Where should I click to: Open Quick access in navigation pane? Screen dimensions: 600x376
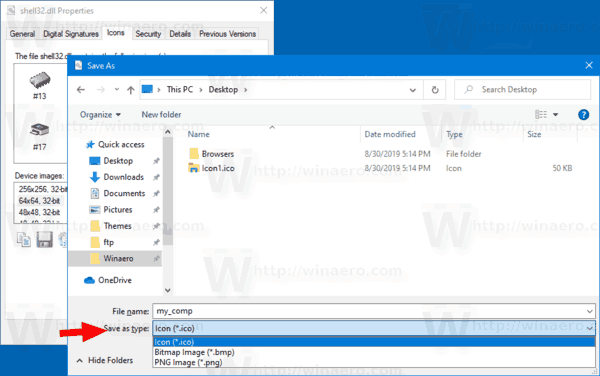(121, 145)
